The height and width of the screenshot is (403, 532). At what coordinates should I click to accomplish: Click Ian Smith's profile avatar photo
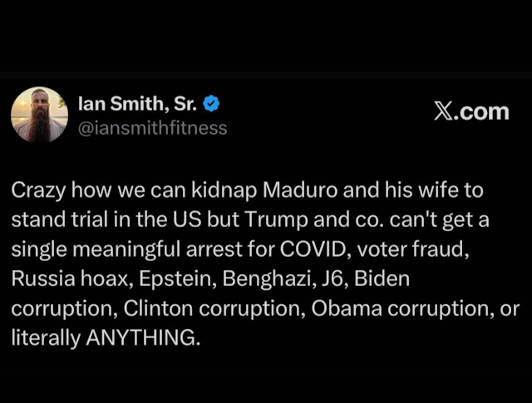(39, 115)
